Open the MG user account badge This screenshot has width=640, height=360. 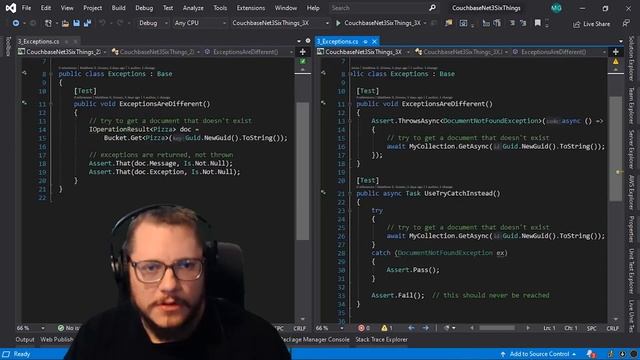point(556,8)
